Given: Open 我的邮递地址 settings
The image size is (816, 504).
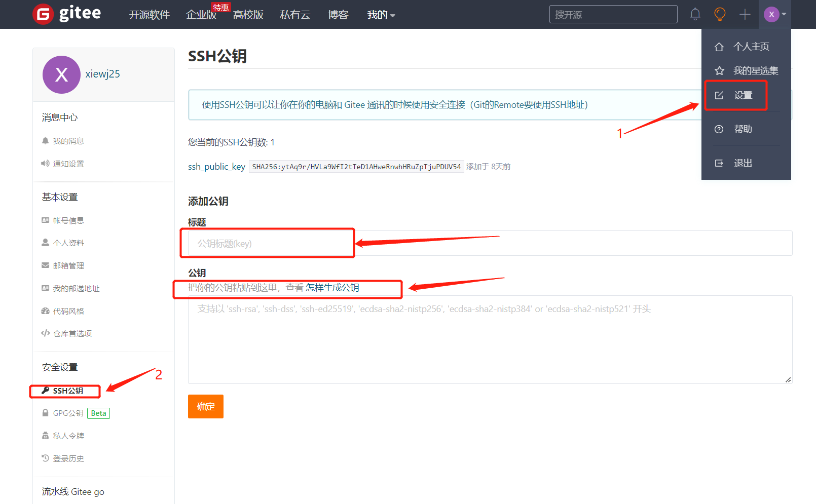Looking at the screenshot, I should pos(76,288).
